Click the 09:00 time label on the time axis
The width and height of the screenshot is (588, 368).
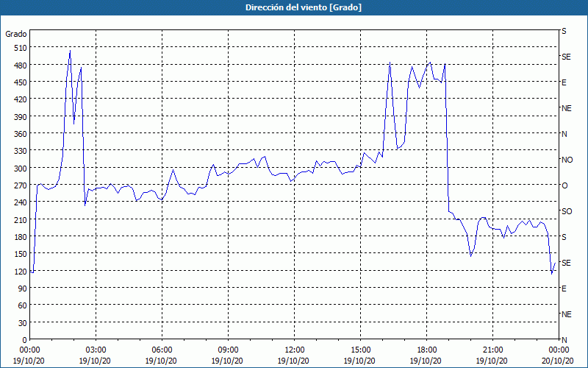coord(228,350)
